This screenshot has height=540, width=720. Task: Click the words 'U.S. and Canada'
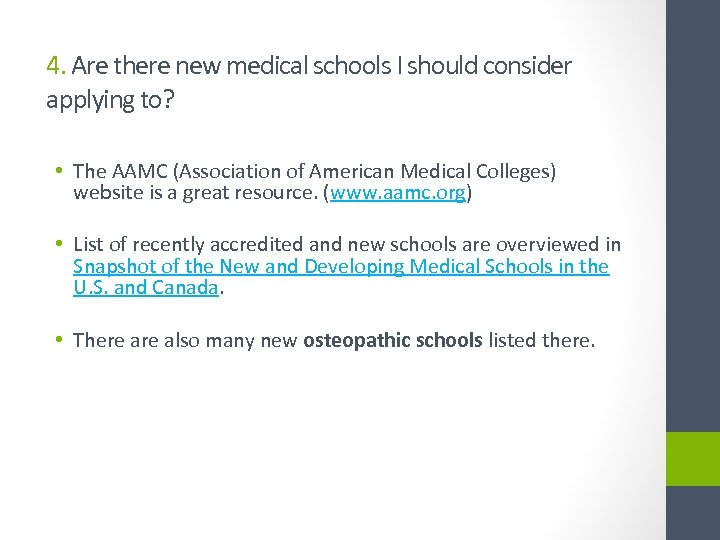point(145,287)
